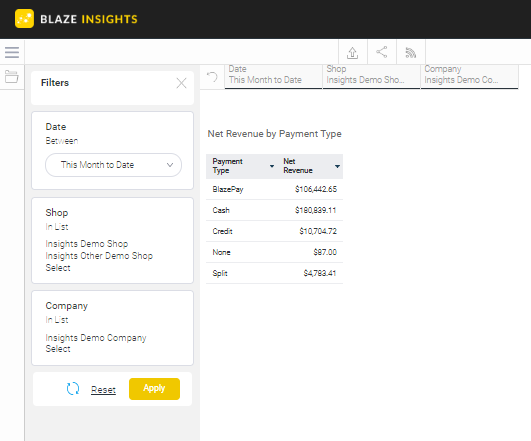Open Payment Type column dropdown arrow
The width and height of the screenshot is (531, 441).
tap(272, 166)
